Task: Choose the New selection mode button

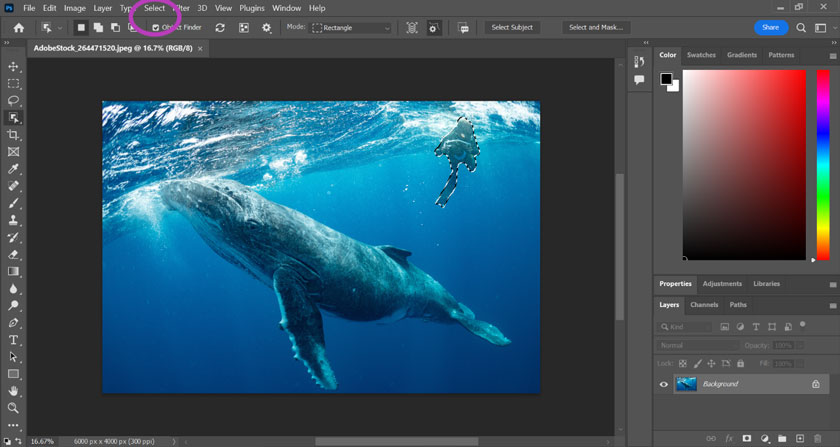Action: (x=81, y=28)
